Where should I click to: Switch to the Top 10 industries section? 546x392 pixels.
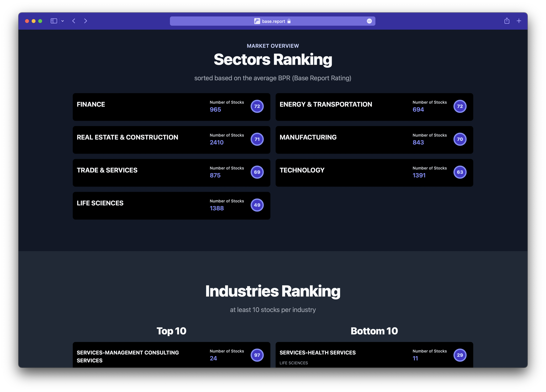tap(171, 331)
